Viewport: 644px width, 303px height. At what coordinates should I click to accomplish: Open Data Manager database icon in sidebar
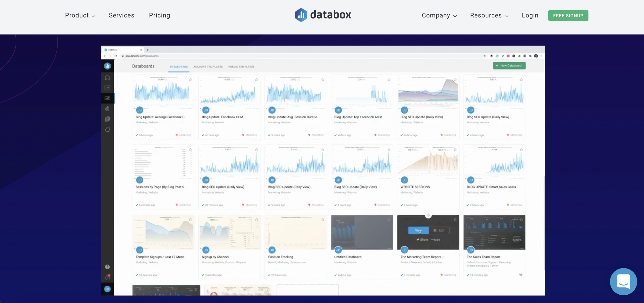(x=107, y=119)
